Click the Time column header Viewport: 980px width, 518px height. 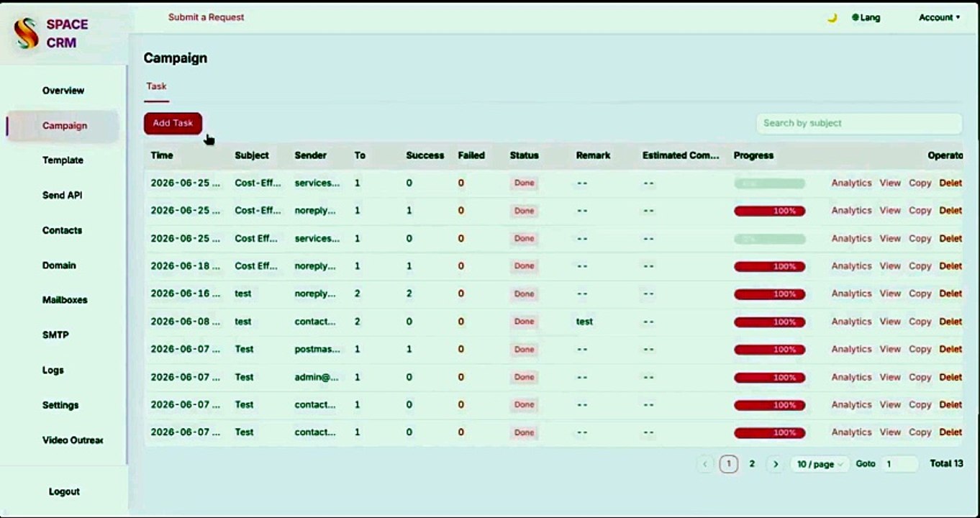(x=162, y=155)
